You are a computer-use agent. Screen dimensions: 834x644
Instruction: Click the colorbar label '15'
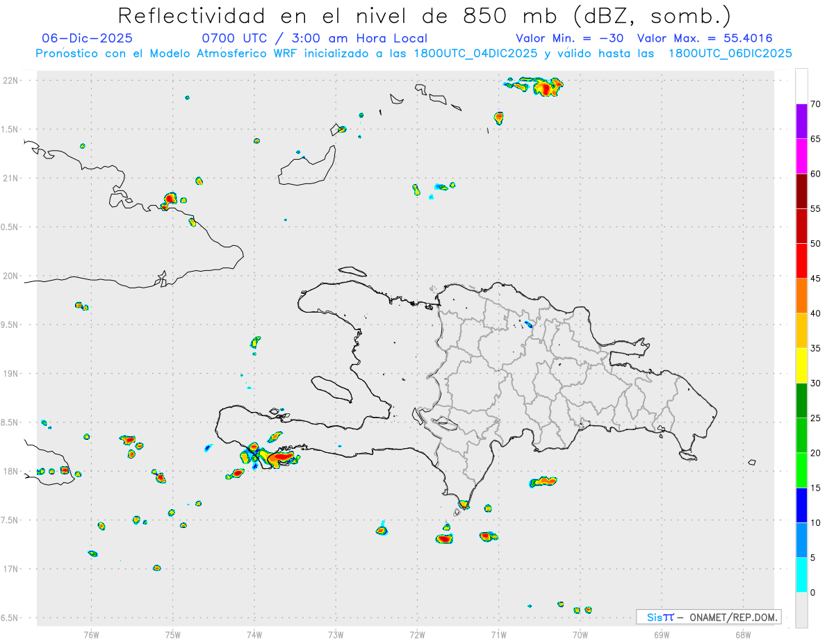[x=815, y=488]
